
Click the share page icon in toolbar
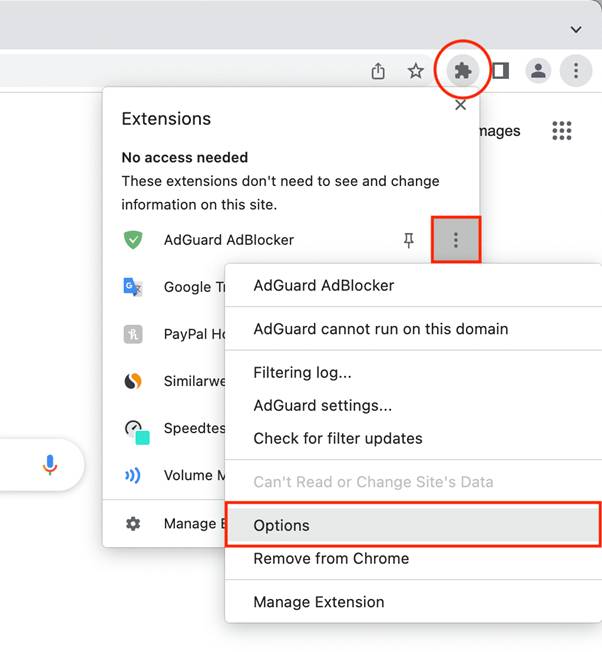(x=378, y=71)
